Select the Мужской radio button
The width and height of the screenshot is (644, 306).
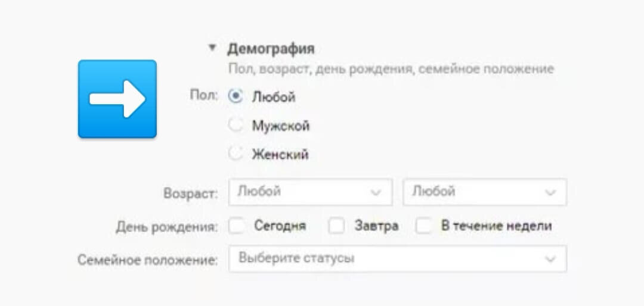click(236, 125)
